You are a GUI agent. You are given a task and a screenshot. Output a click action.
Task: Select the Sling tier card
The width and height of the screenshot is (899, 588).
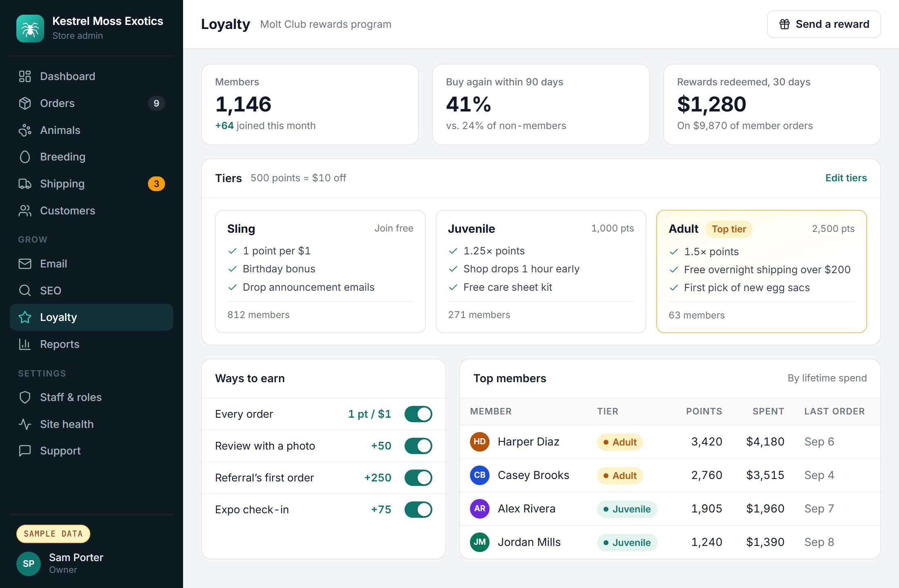(320, 272)
